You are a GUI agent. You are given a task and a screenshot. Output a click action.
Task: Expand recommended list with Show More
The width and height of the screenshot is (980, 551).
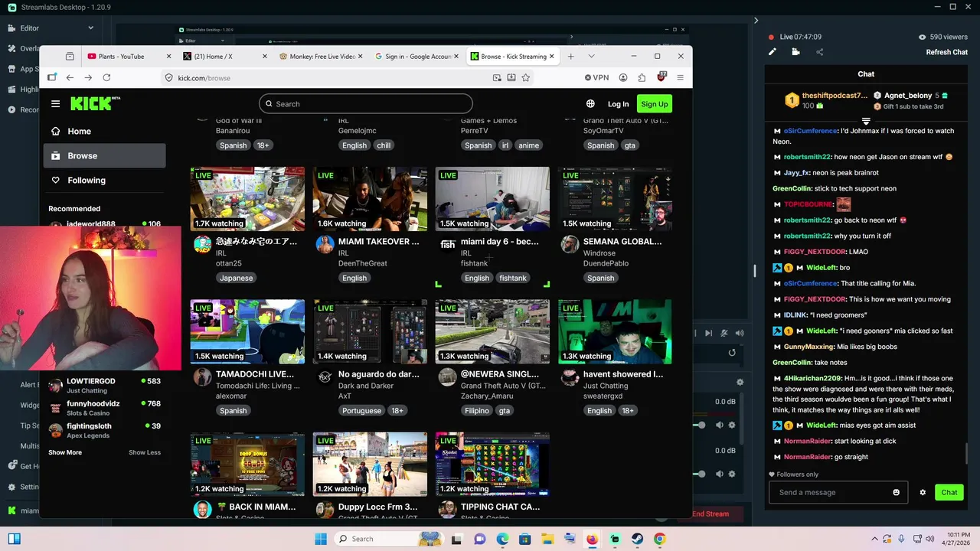tap(65, 452)
